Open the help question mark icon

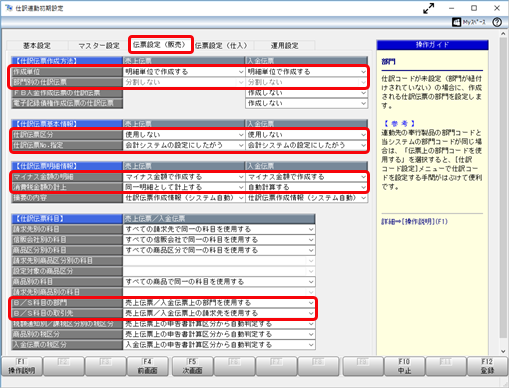pos(497,22)
